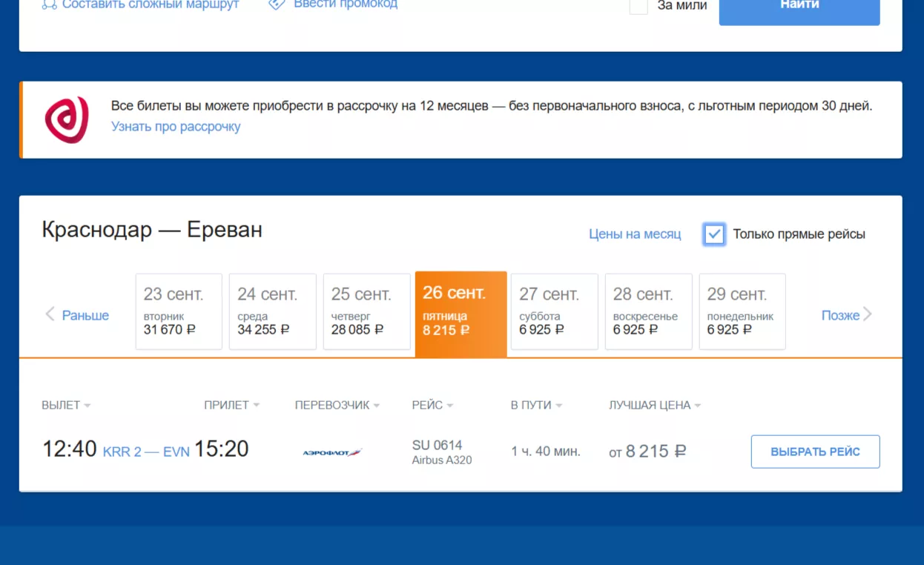Click the Aeroflot carrier logo
Image resolution: width=924 pixels, height=565 pixels.
pyautogui.click(x=331, y=452)
